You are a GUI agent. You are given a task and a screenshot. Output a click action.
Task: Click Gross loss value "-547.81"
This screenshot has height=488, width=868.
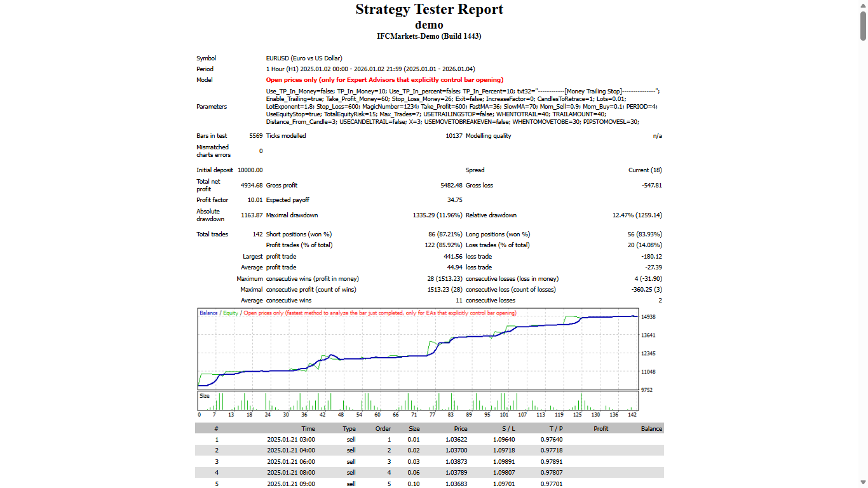(651, 186)
